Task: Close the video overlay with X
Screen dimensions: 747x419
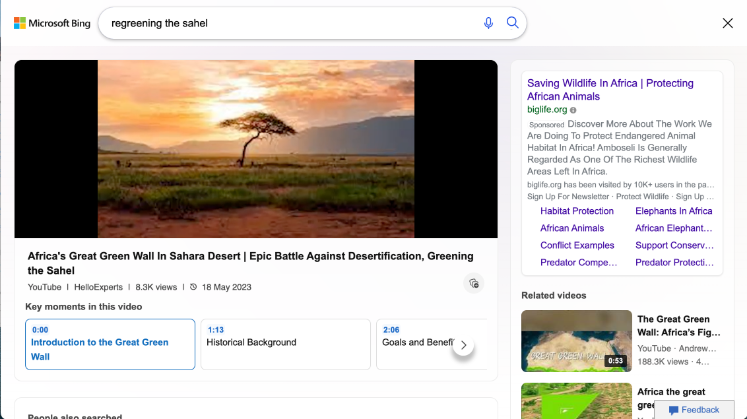Action: pos(727,23)
